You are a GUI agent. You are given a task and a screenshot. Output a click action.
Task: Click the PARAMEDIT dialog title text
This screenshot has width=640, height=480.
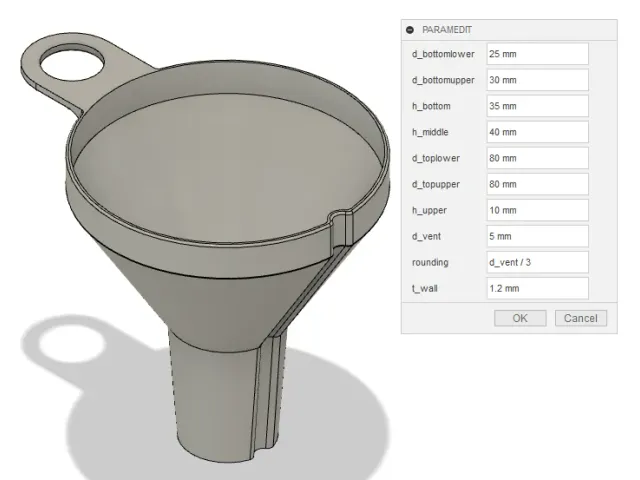pos(447,30)
